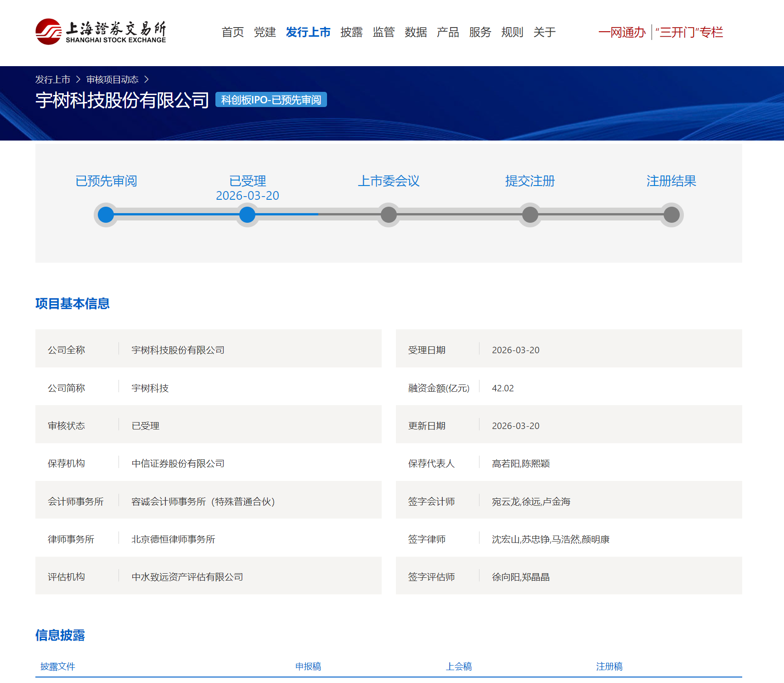The image size is (784, 683).
Task: Select the 申报稿 column header
Action: click(x=308, y=666)
